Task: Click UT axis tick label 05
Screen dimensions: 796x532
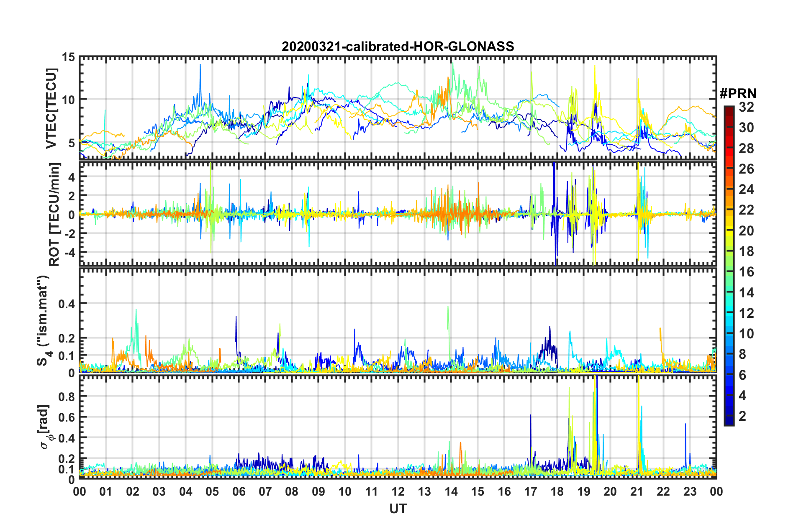Action: click(212, 491)
